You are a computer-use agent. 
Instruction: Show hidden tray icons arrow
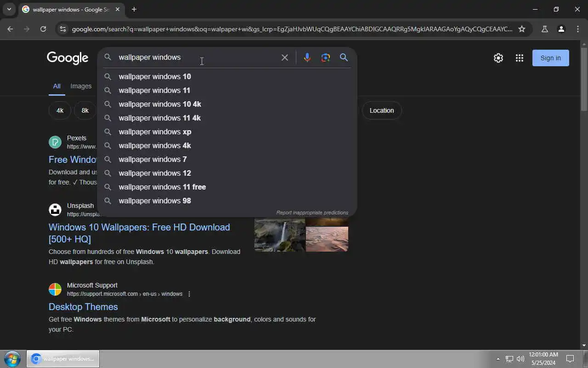(498, 359)
